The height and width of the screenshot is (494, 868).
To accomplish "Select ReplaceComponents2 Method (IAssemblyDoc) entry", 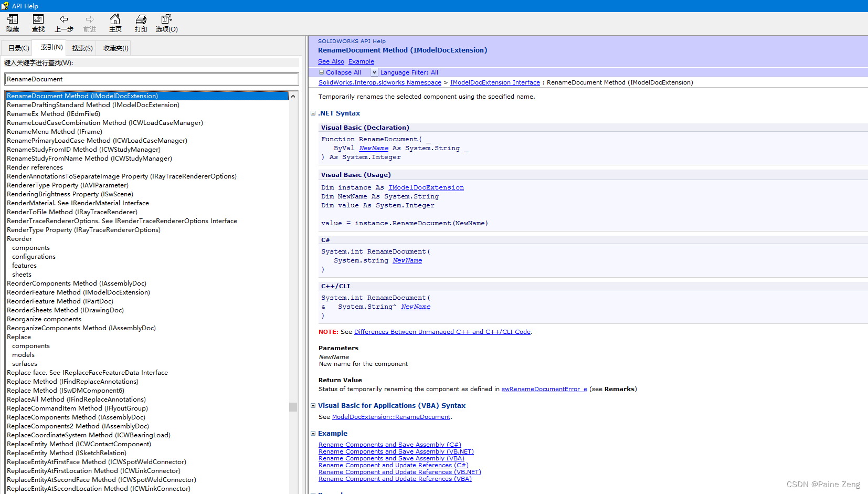I will [x=78, y=426].
